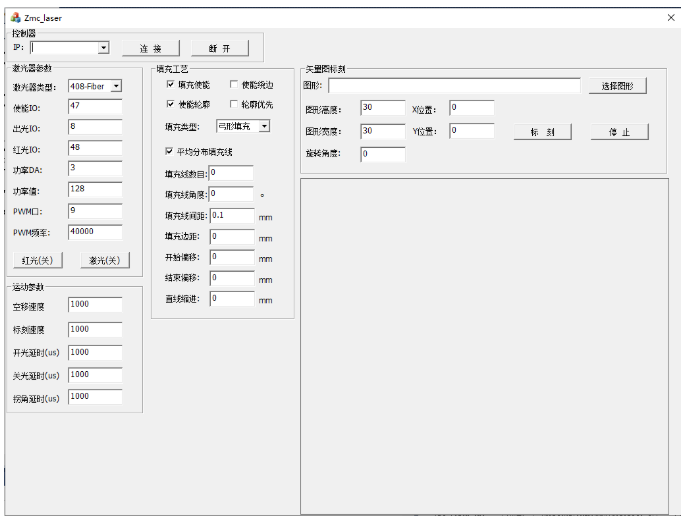Click the graphic preview canvas area
689x525 pixels.
pyautogui.click(x=484, y=346)
